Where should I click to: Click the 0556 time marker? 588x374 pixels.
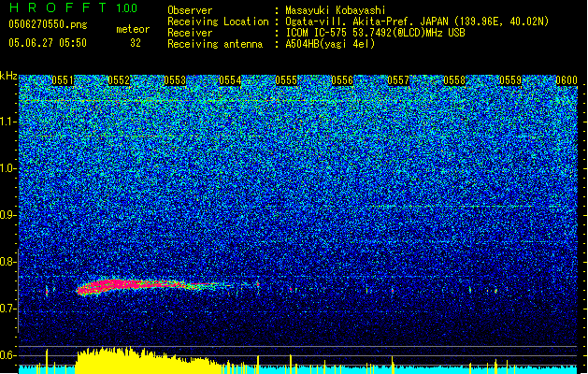point(342,80)
